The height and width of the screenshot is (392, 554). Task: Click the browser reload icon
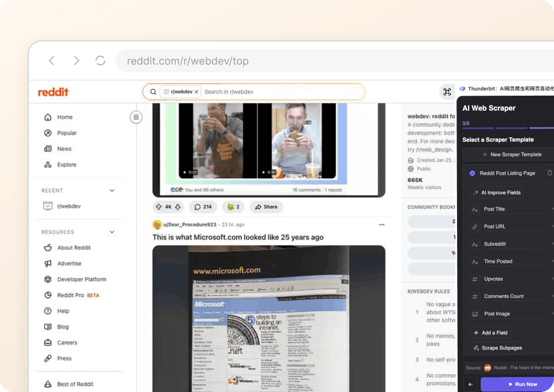pos(100,61)
